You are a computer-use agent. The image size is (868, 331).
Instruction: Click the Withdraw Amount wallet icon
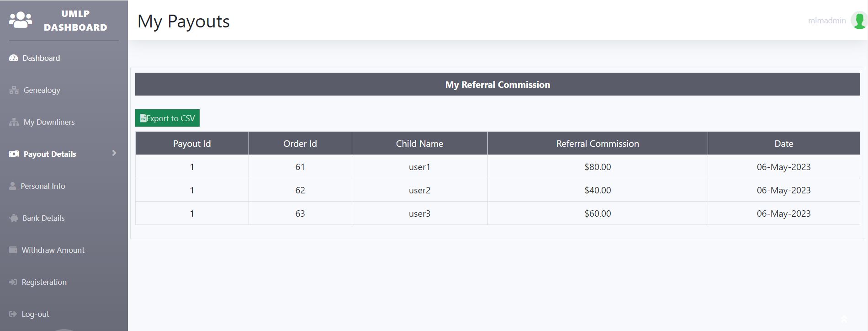(13, 250)
